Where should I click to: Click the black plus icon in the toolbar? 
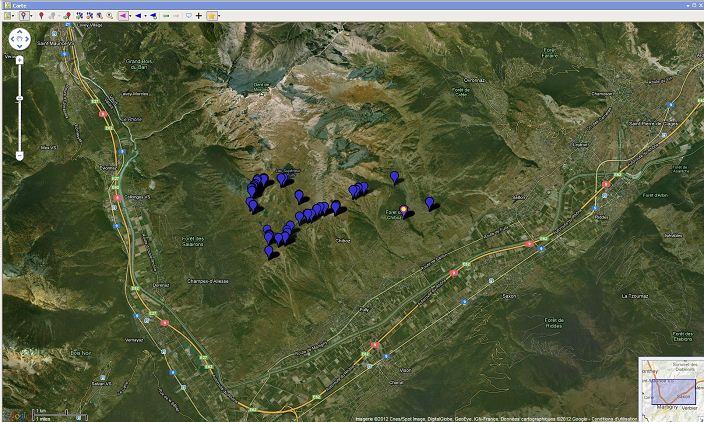pos(199,16)
